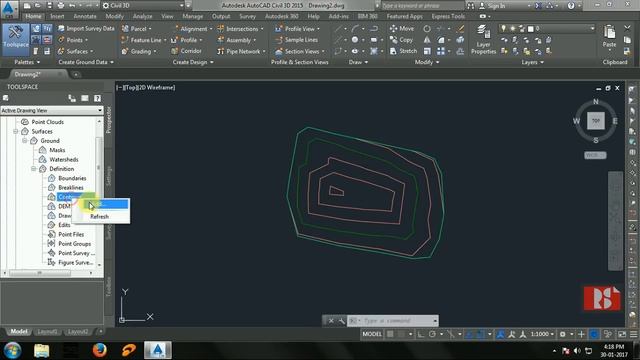The width and height of the screenshot is (640, 360).
Task: Select the Intersections tool
Action: [240, 29]
